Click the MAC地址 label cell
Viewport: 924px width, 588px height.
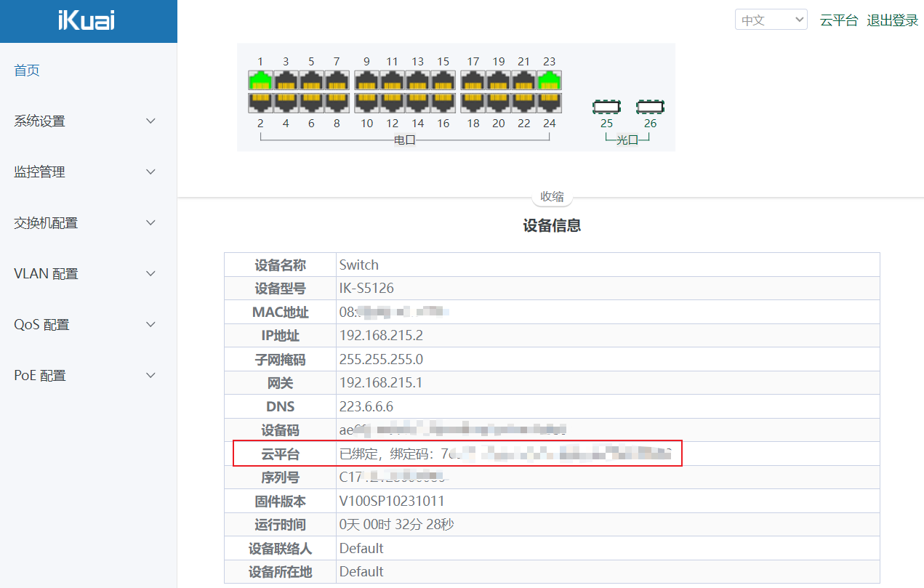pyautogui.click(x=281, y=312)
